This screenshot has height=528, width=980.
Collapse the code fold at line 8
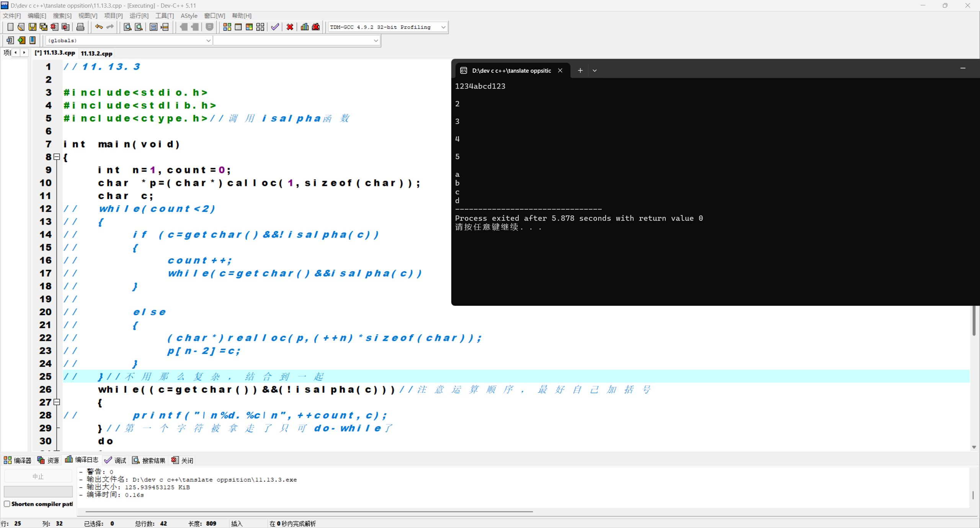pyautogui.click(x=57, y=157)
